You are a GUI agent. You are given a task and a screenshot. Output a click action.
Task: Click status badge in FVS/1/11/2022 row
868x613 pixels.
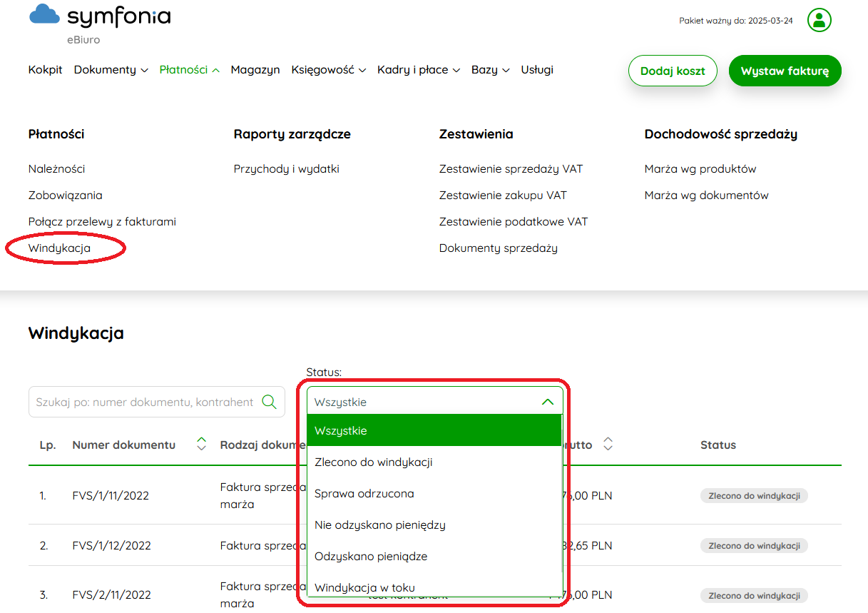coord(754,496)
